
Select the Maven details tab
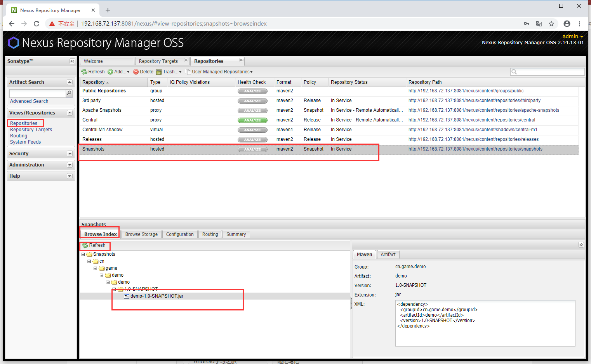[365, 255]
